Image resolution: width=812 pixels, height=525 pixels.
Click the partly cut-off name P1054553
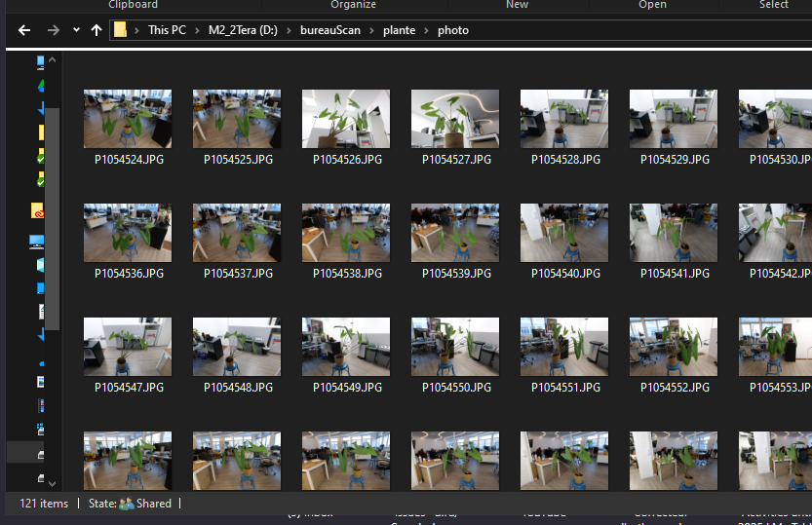[781, 388]
